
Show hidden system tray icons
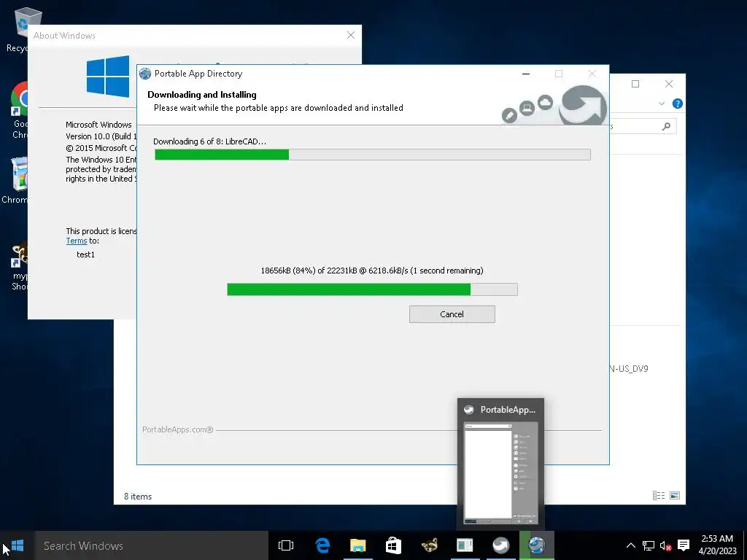coord(631,545)
